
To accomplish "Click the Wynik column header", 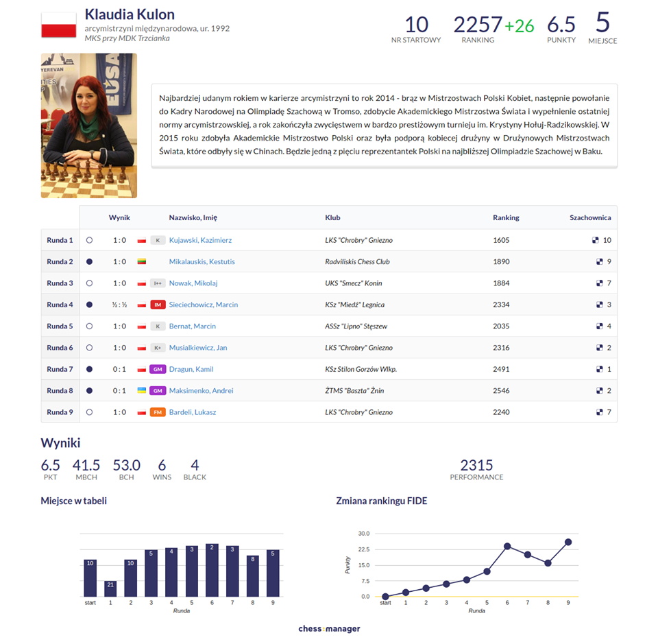I will pos(119,217).
